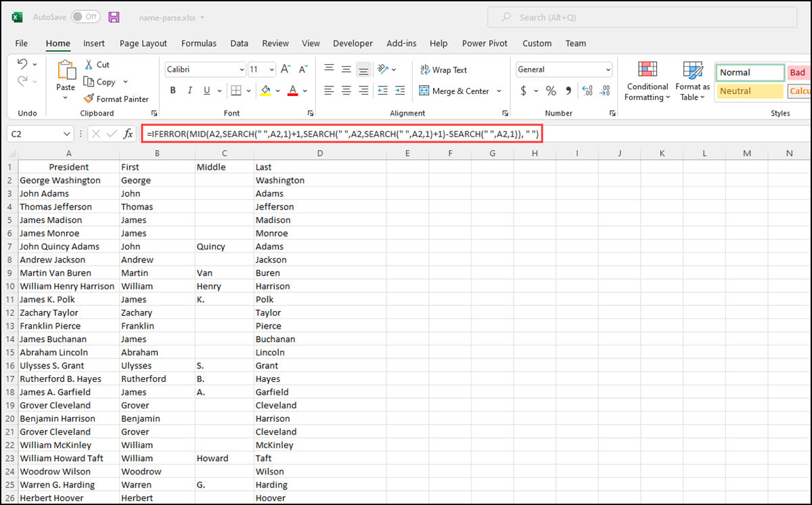Image resolution: width=812 pixels, height=505 pixels.
Task: Select the Save icon on Quick Access Toolbar
Action: (113, 16)
